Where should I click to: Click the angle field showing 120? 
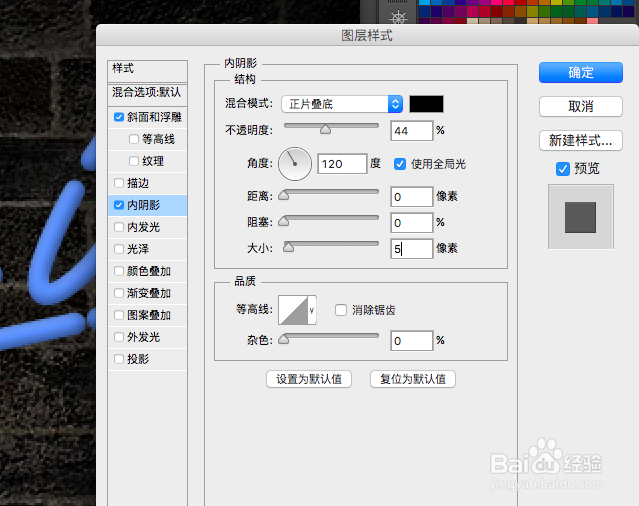tap(342, 164)
